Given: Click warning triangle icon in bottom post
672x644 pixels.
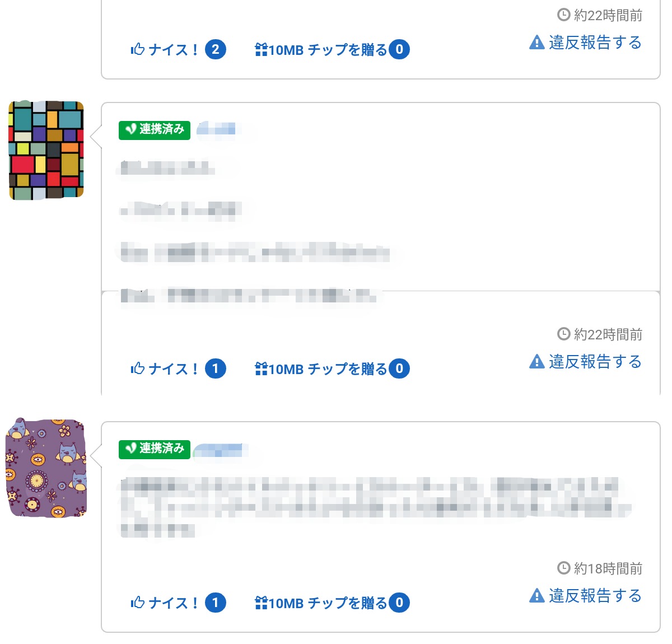Looking at the screenshot, I should (536, 595).
